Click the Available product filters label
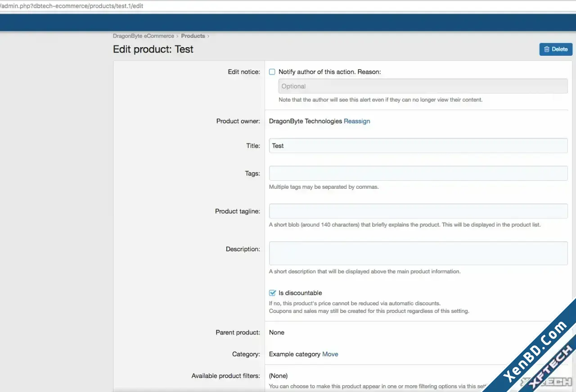576x392 pixels. [x=226, y=376]
